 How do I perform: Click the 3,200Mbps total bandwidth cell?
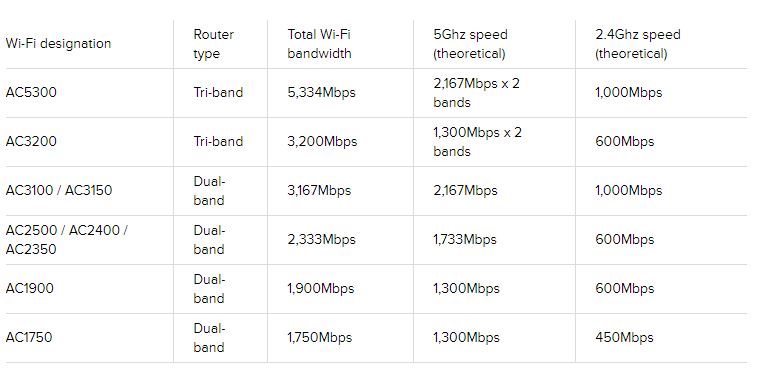[x=322, y=141]
